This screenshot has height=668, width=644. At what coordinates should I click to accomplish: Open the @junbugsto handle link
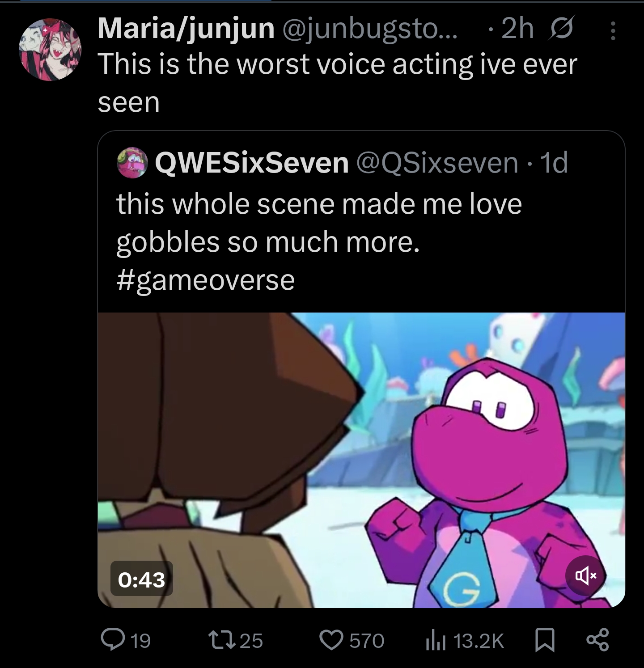(x=369, y=29)
